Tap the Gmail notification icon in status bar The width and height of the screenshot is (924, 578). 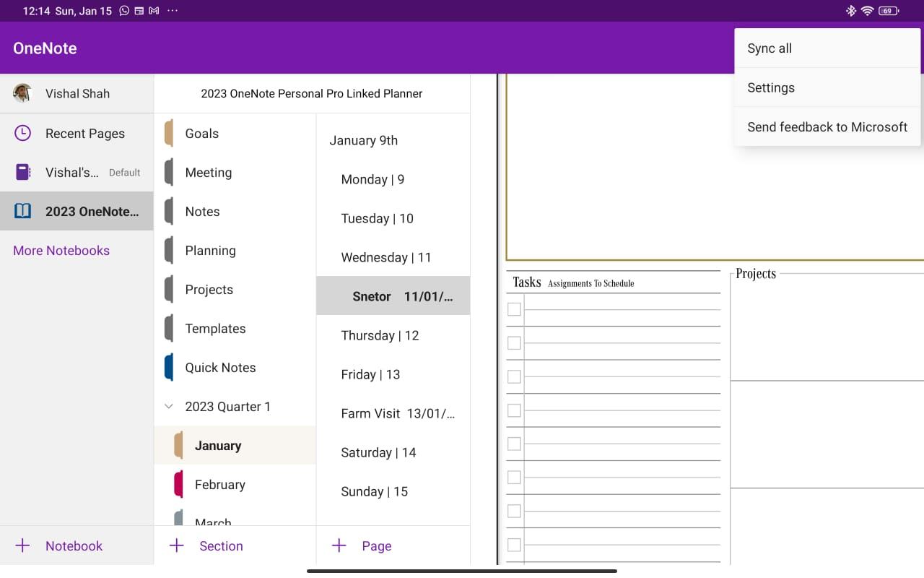(154, 11)
